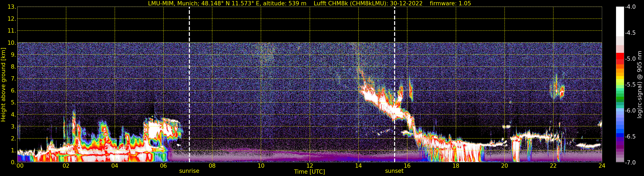The width and height of the screenshot is (644, 176).
Task: Click the "-6.5" colorbar tick label
Action: click(630, 137)
